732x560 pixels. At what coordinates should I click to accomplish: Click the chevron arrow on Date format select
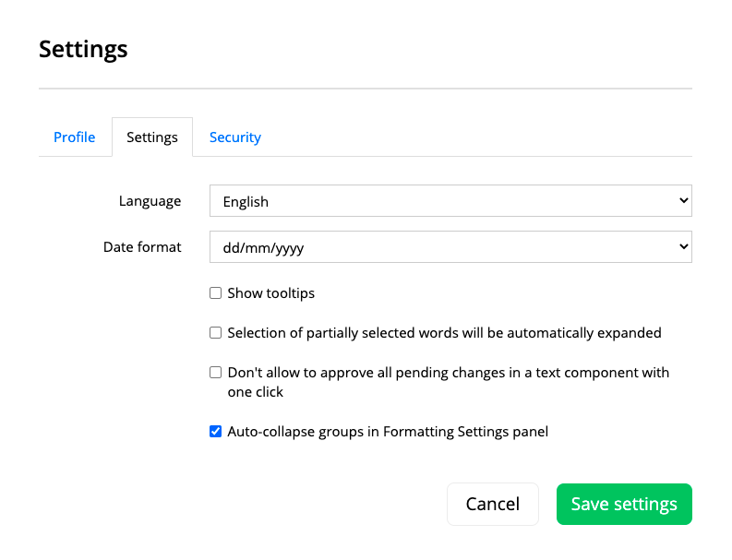pos(683,246)
